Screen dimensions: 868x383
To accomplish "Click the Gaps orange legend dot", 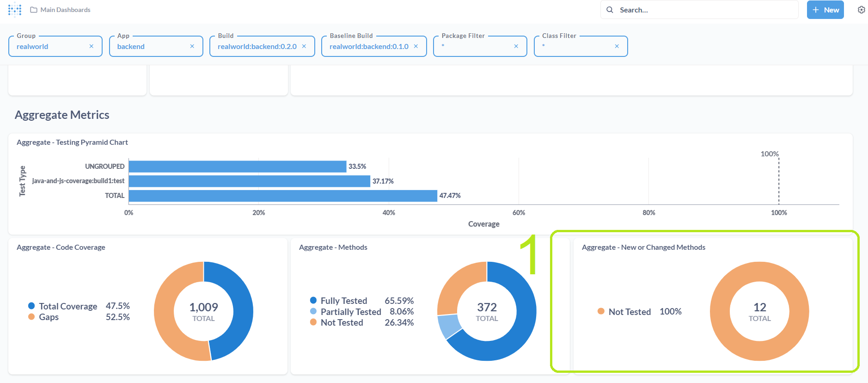I will (31, 317).
